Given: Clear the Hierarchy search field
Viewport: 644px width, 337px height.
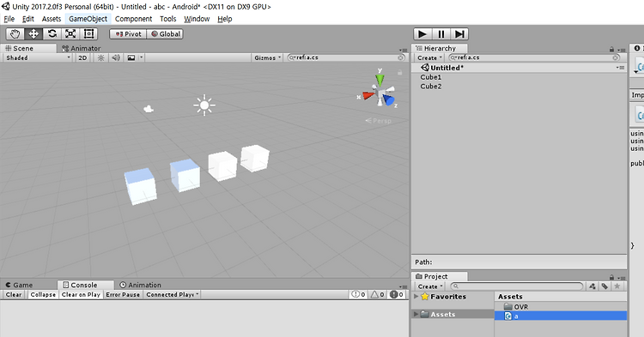Looking at the screenshot, I should pyautogui.click(x=616, y=57).
